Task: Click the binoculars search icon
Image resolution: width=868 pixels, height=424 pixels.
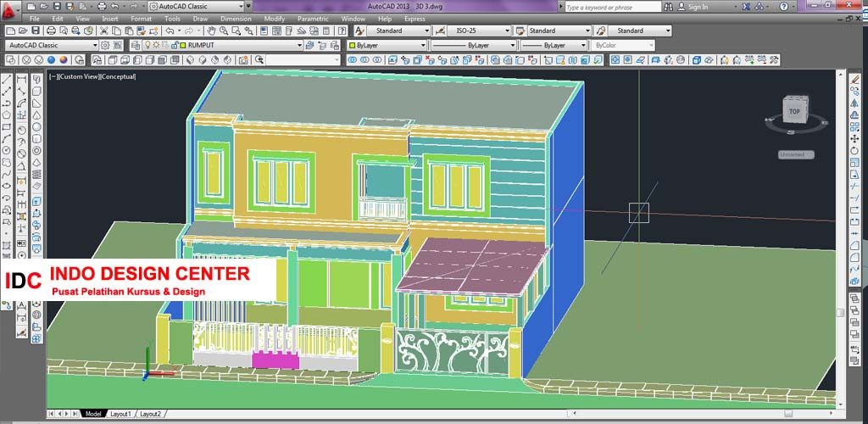Action: (x=668, y=7)
